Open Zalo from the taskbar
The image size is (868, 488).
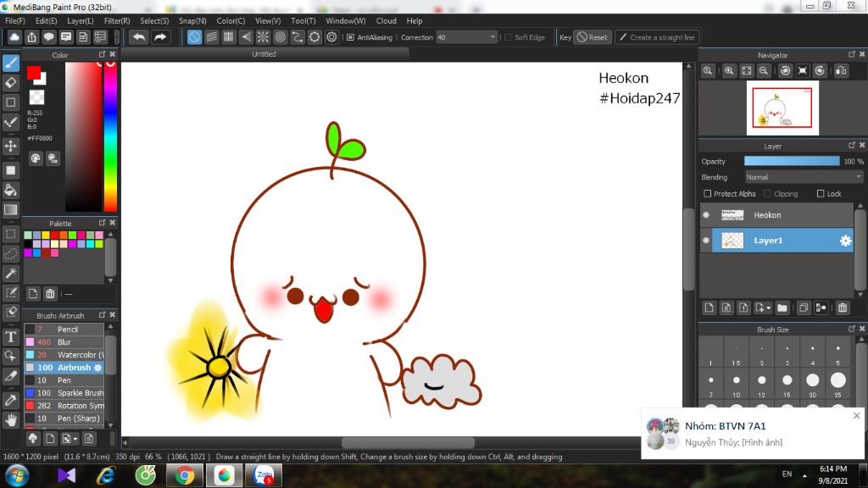264,475
